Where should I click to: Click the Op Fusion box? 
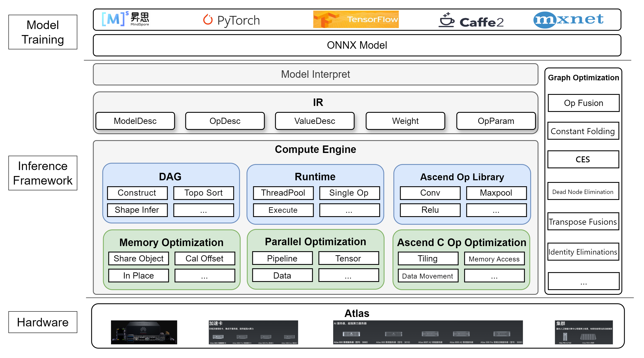pyautogui.click(x=583, y=103)
